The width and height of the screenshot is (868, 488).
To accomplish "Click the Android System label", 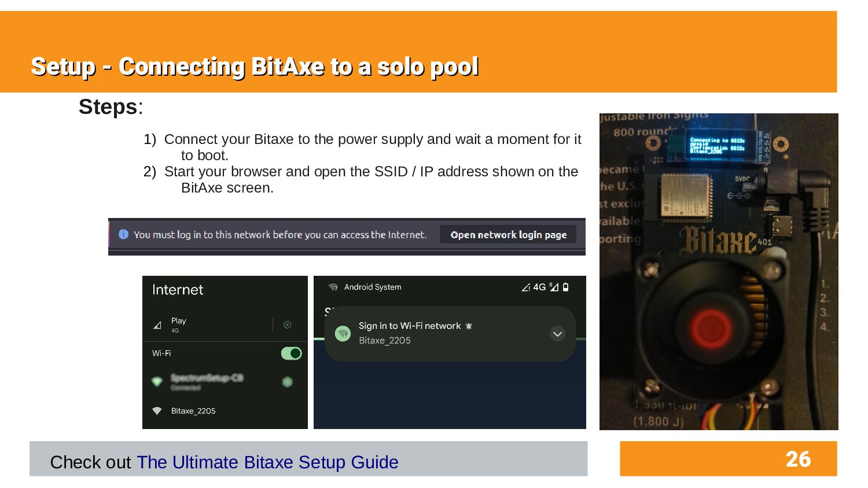I will click(373, 287).
